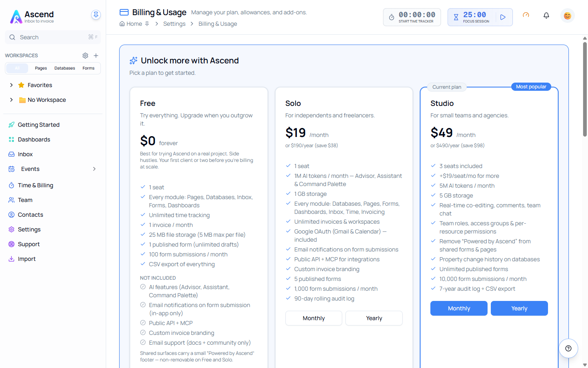This screenshot has width=588, height=368.
Task: Click the scrollbar up arrow
Action: tap(585, 38)
